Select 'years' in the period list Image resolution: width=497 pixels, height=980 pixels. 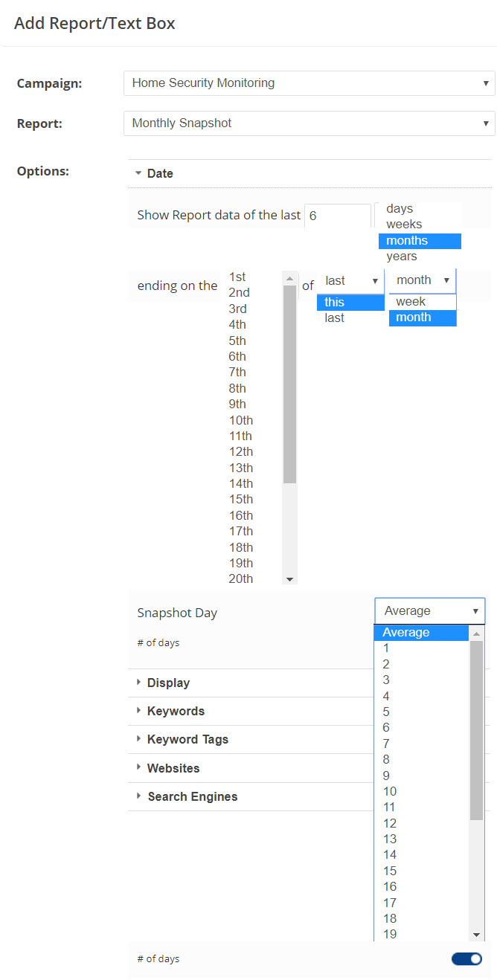(402, 257)
